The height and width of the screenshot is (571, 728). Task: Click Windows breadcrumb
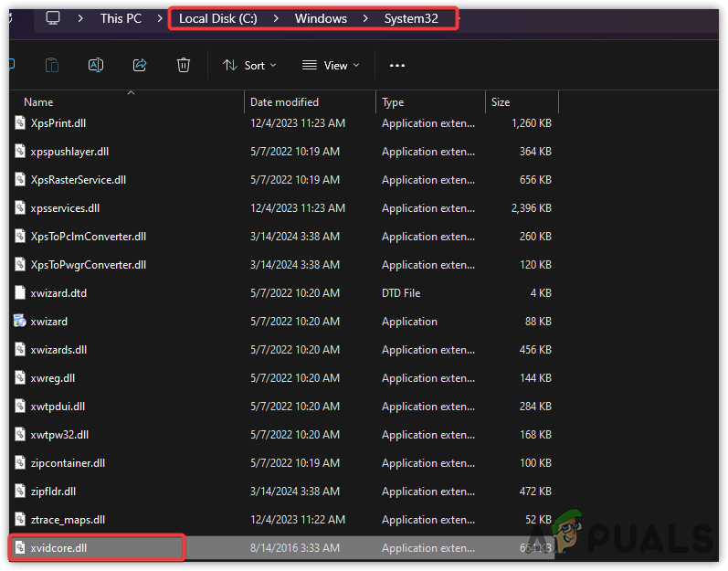pos(321,18)
